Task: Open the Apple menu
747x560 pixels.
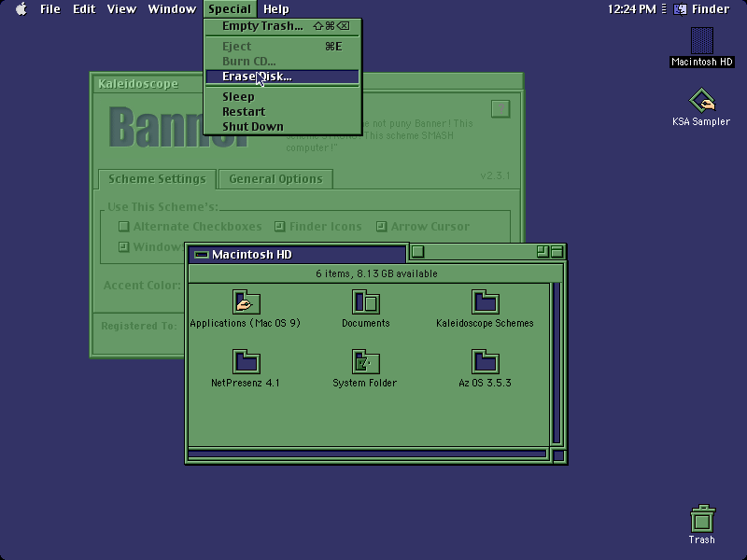Action: 21,9
